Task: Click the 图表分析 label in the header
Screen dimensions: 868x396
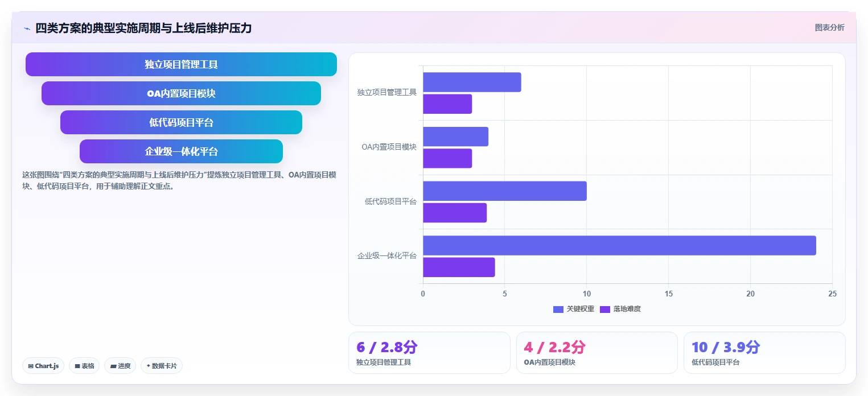Action: click(x=830, y=27)
